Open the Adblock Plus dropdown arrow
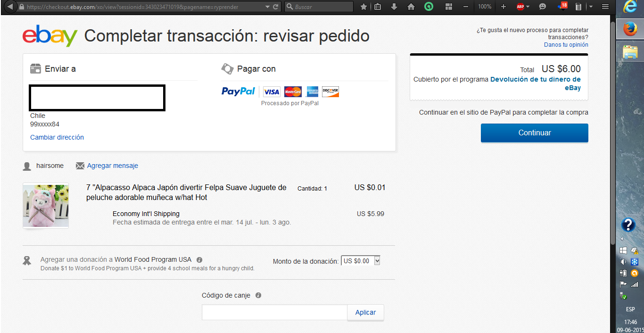Screen dimensions: 644x333 pos(528,7)
